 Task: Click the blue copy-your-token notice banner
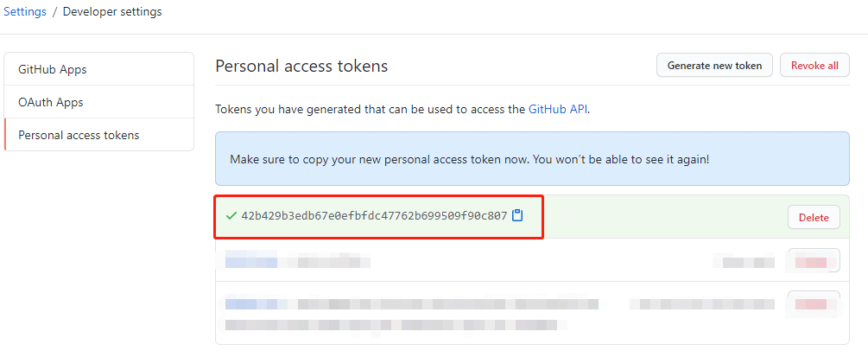pyautogui.click(x=532, y=159)
